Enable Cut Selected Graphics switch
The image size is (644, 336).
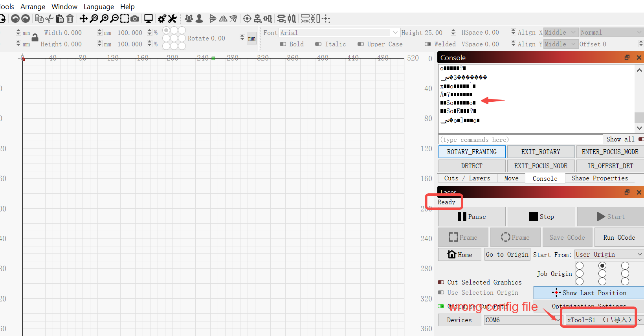point(441,282)
